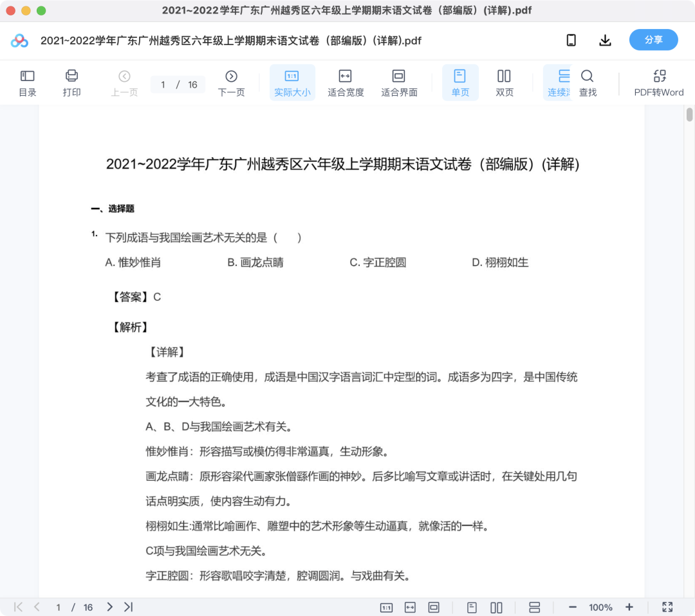Screen dimensions: 695x616
Task: Click bottom bar 1:1 actual size icon
Action: click(x=387, y=607)
